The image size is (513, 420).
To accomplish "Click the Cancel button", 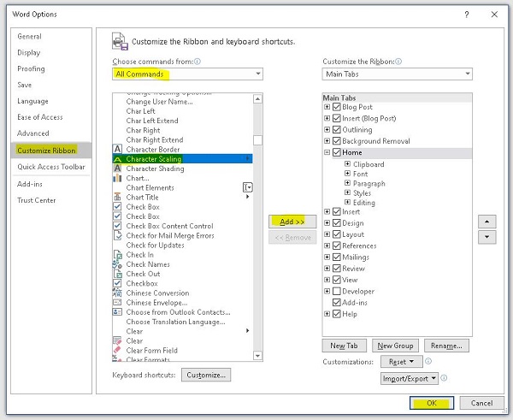I will (481, 403).
